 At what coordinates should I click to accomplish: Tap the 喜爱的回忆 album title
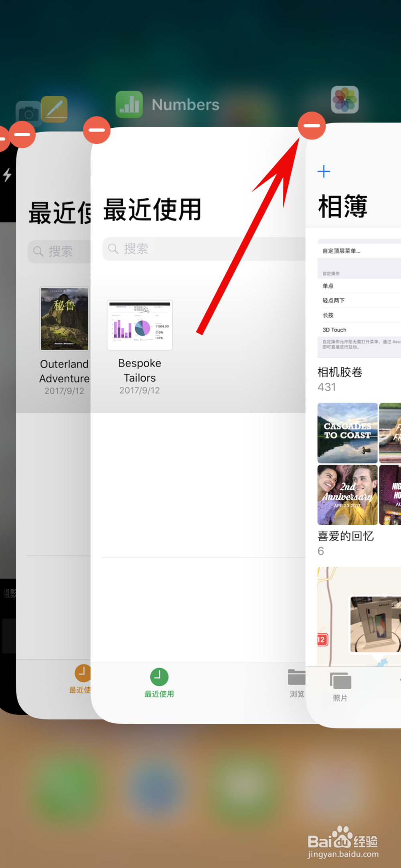(x=346, y=536)
